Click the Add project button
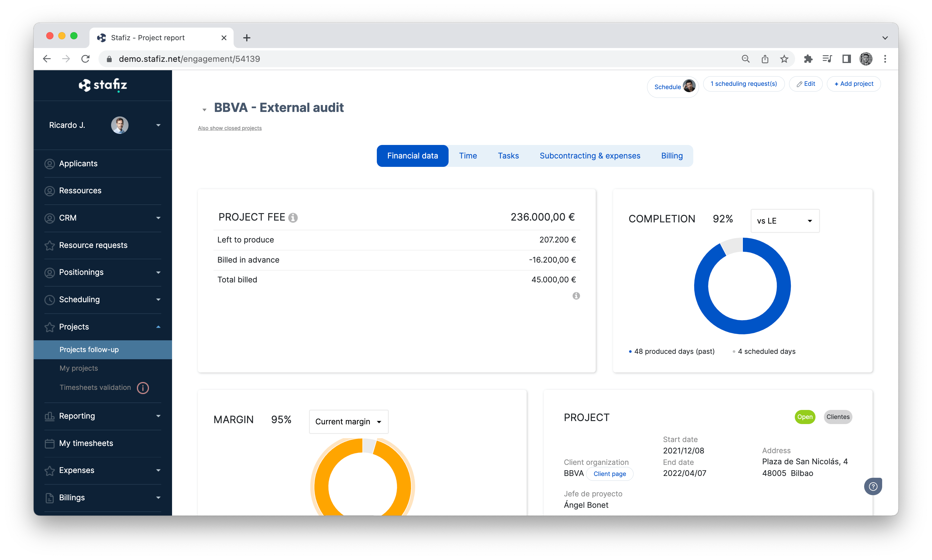The image size is (932, 560). point(854,84)
